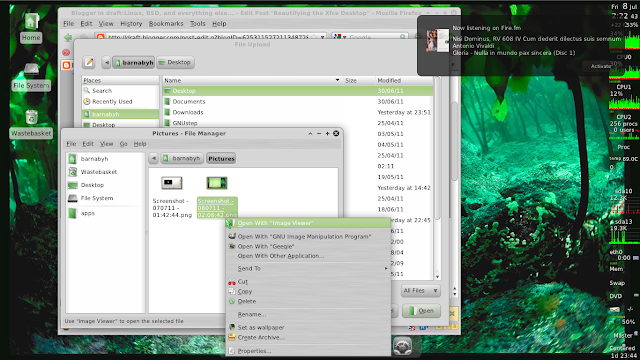
Task: Toggle the Desktop path button in File Upload
Action: 175,62
